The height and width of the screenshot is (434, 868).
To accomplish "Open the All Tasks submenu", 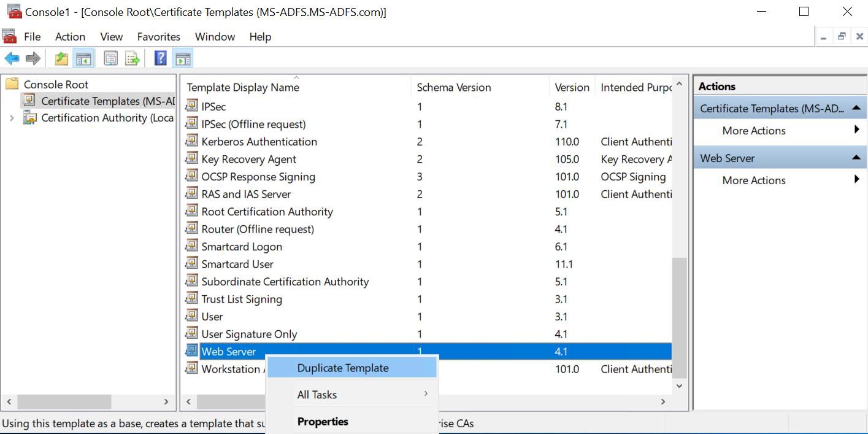I will pyautogui.click(x=352, y=395).
